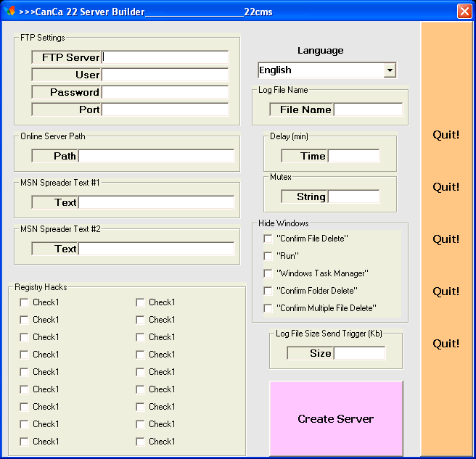Click the app icon in the title bar
This screenshot has width=476, height=459.
point(9,12)
